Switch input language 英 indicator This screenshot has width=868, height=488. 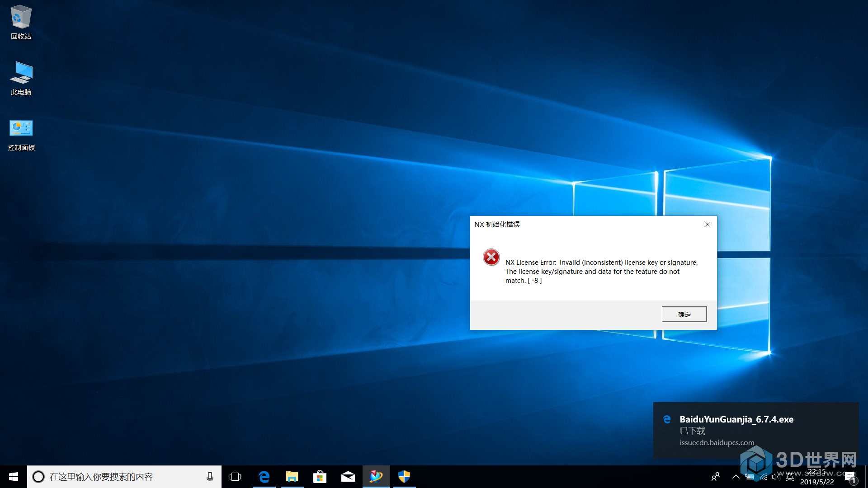coord(790,477)
